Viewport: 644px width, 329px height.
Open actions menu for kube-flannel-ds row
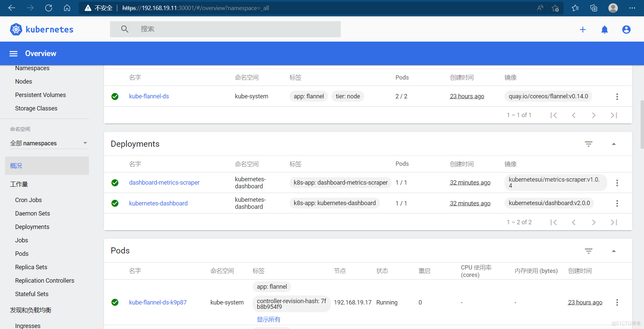point(617,97)
